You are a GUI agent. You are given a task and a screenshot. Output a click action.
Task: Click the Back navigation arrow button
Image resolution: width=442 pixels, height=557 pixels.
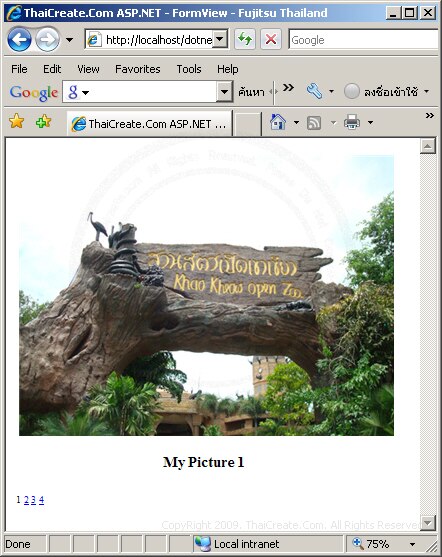[19, 39]
